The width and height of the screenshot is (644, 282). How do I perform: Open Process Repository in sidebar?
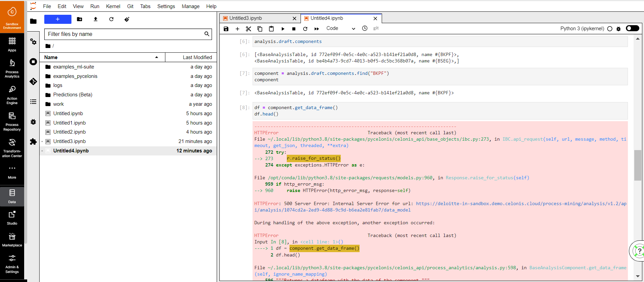12,122
